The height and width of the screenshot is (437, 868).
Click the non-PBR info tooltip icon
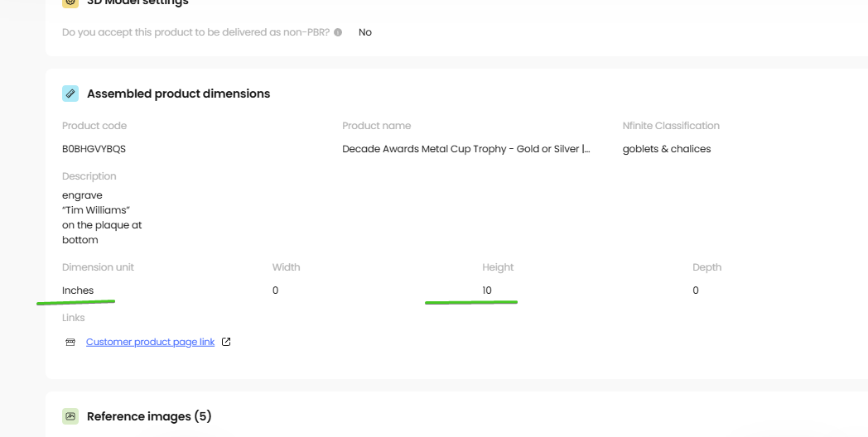click(338, 32)
